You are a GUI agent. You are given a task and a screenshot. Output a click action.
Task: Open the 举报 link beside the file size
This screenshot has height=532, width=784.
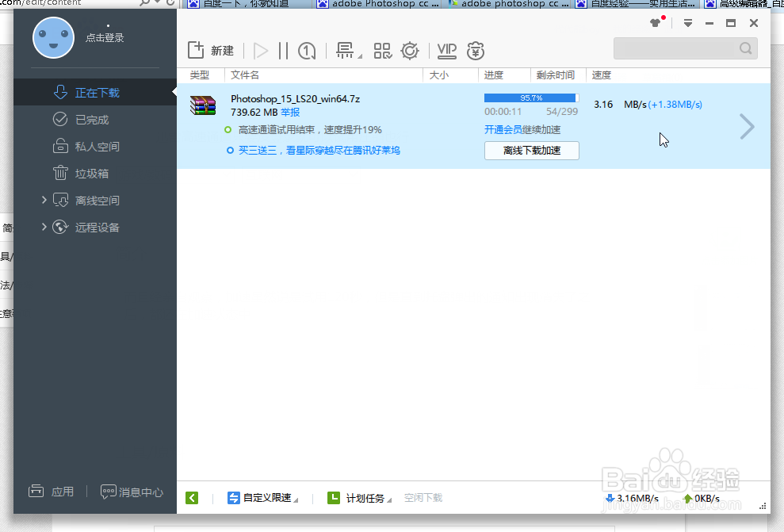point(289,112)
